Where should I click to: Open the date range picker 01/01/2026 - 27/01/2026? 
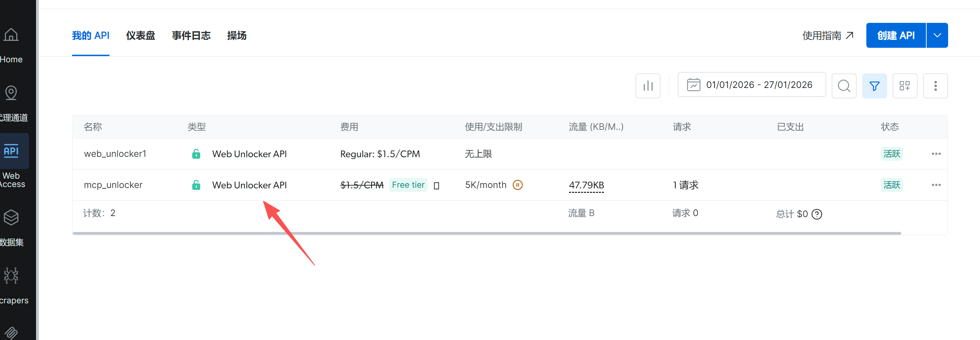(752, 85)
